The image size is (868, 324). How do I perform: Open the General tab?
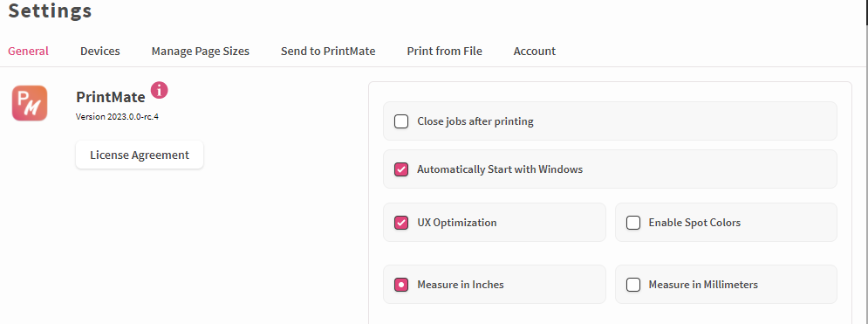pyautogui.click(x=28, y=51)
